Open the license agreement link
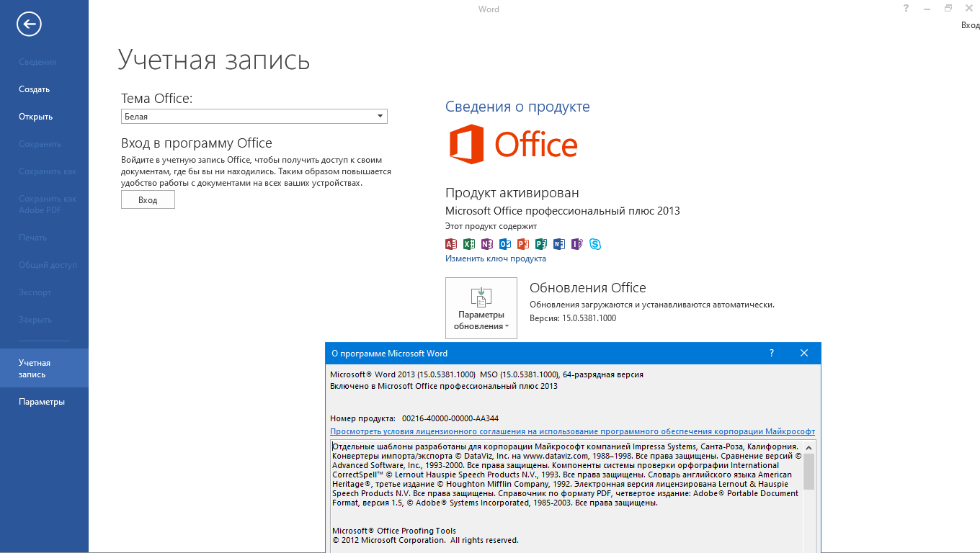This screenshot has width=980, height=553. click(x=572, y=431)
